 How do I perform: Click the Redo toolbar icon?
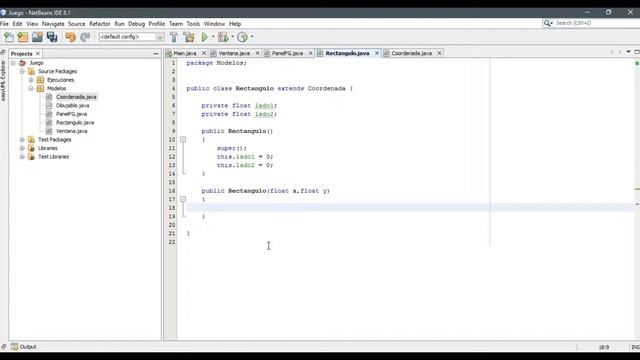(85, 37)
